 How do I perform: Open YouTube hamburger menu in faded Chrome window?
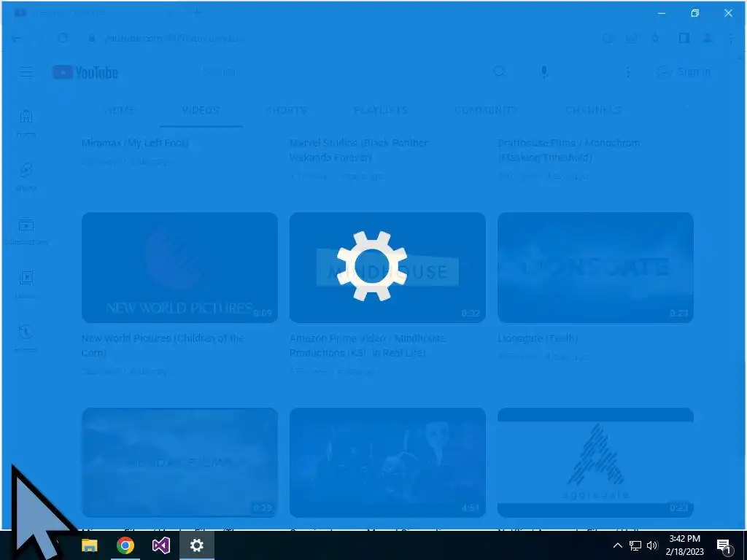pyautogui.click(x=27, y=72)
